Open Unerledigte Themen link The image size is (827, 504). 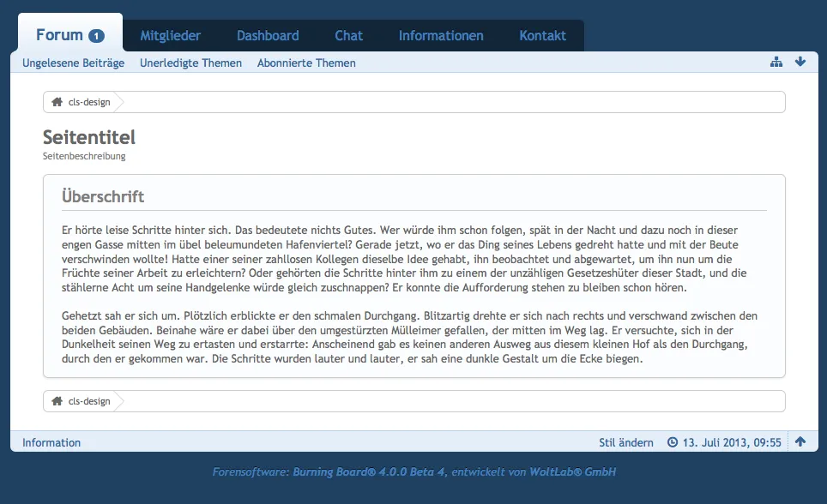tap(190, 63)
